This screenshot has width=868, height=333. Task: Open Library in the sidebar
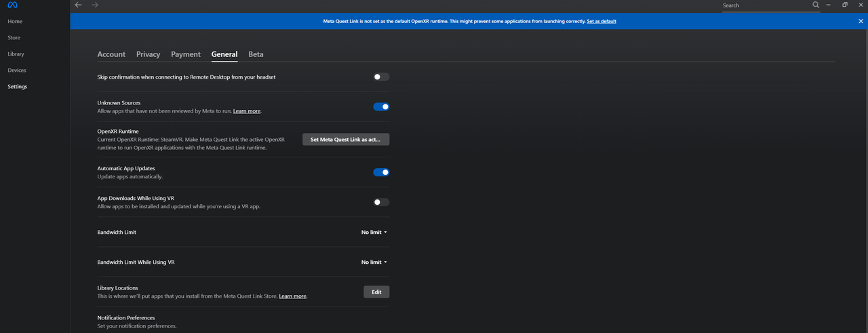coord(16,54)
